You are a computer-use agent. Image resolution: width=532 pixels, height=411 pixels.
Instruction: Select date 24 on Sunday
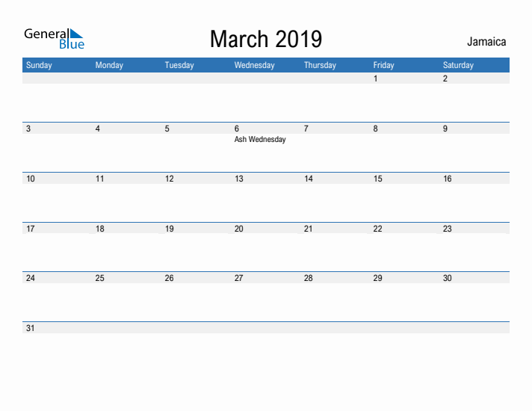(31, 278)
